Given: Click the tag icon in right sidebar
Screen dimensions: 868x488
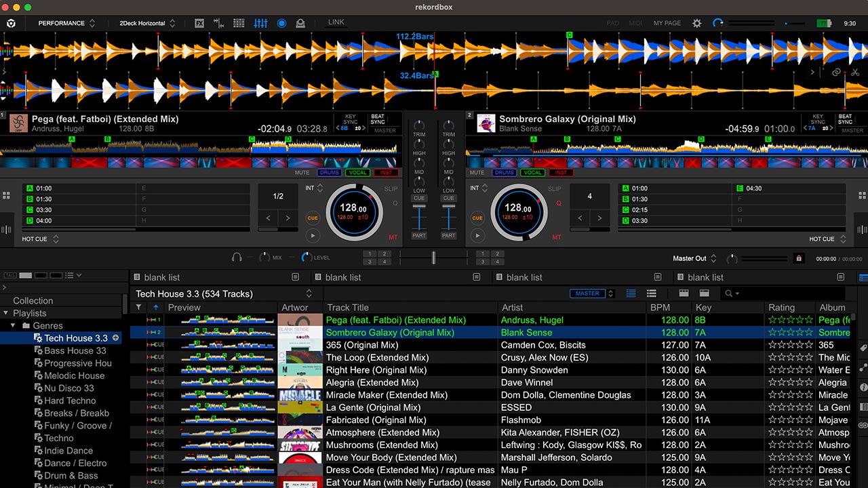Looking at the screenshot, I should [x=863, y=348].
